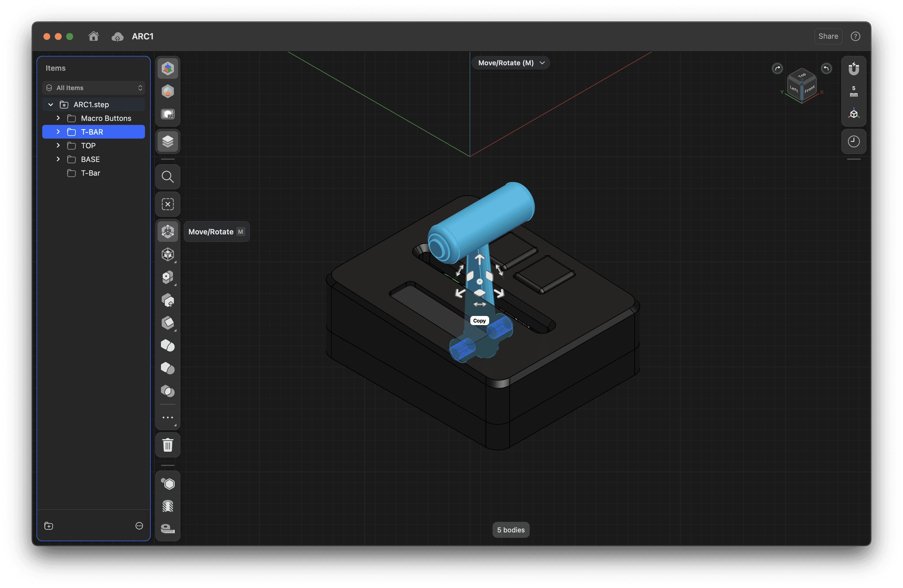The height and width of the screenshot is (588, 903).
Task: Toggle the 5 mm grid snap setting
Action: click(853, 91)
